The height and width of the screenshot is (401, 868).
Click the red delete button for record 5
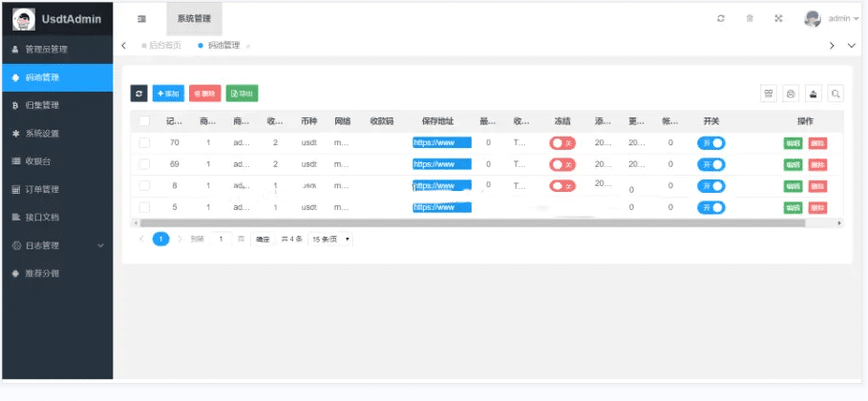(817, 208)
